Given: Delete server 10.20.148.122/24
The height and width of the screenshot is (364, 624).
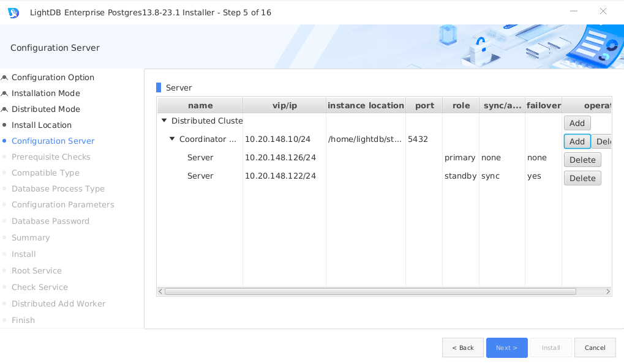Looking at the screenshot, I should (x=582, y=178).
